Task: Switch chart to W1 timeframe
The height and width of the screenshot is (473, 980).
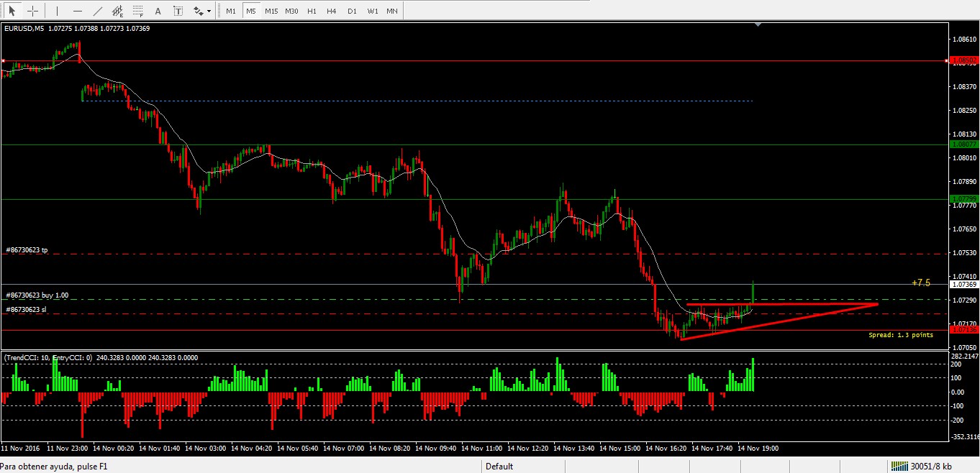Action: 372,12
